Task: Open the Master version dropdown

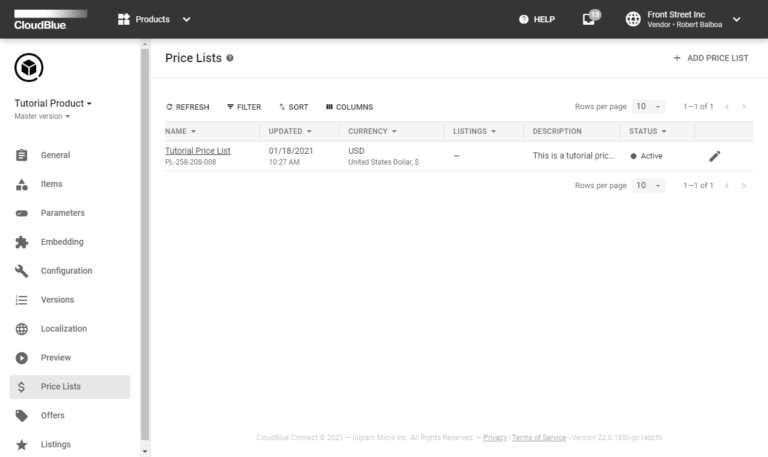Action: point(42,117)
